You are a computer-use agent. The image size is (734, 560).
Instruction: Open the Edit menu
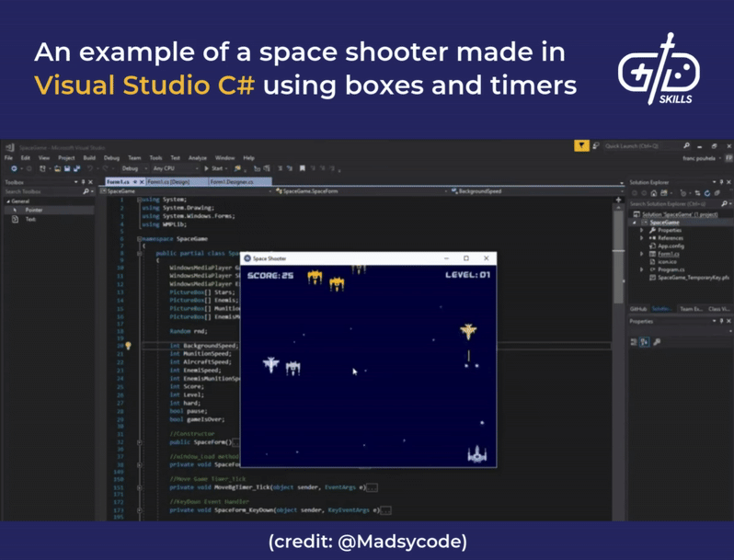pos(25,157)
